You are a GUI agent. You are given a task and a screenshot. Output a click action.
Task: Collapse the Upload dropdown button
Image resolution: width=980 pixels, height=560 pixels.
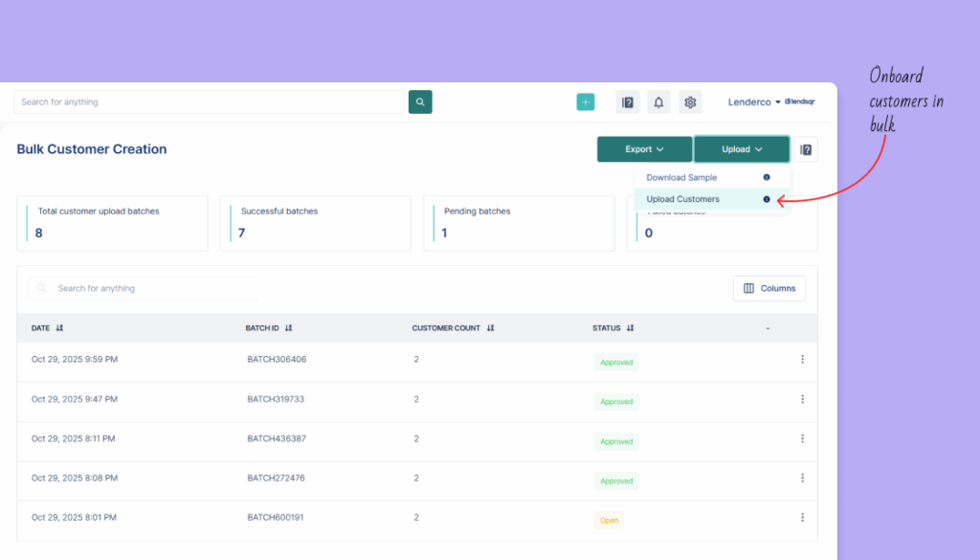coord(742,149)
